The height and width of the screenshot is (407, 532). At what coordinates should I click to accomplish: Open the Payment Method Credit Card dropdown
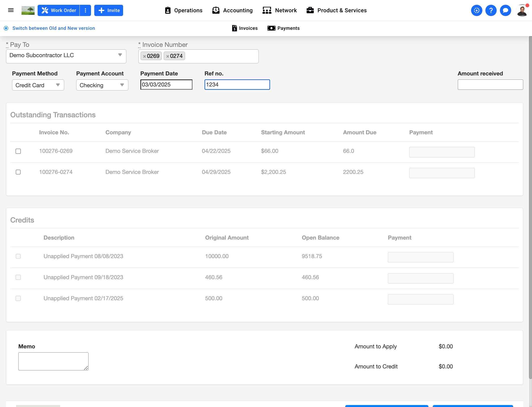click(38, 85)
